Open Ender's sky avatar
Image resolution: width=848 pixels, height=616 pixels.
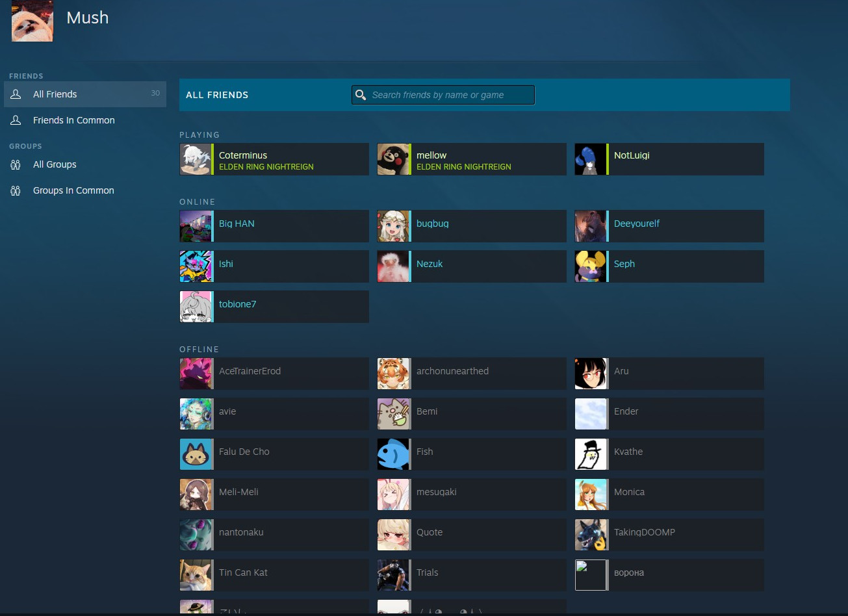[591, 414]
